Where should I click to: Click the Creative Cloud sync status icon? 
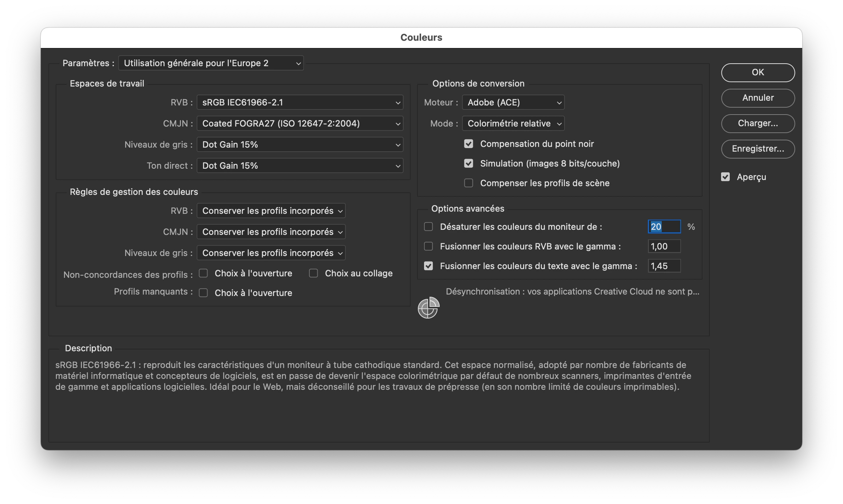pyautogui.click(x=428, y=308)
